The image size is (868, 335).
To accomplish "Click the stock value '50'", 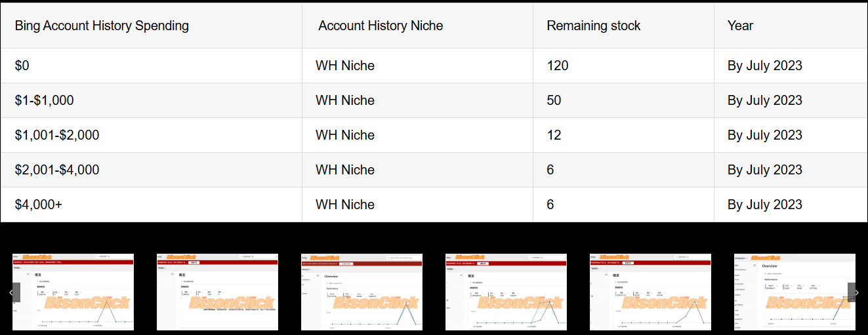I will coord(554,100).
